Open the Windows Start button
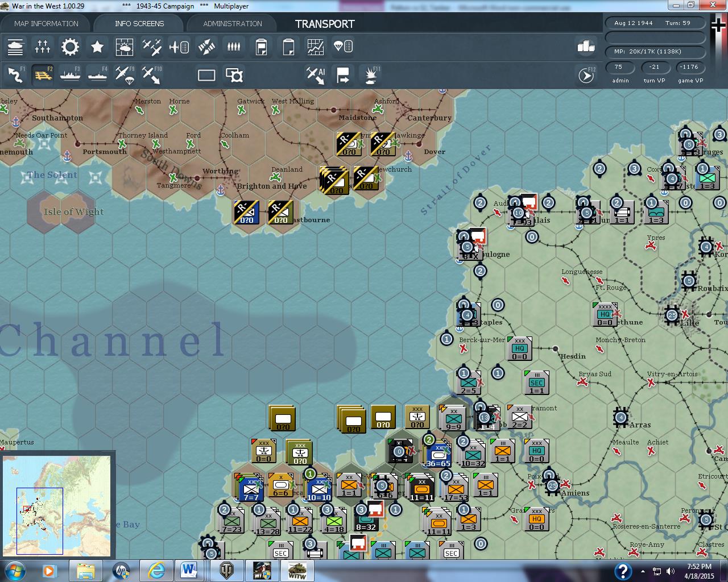The image size is (728, 582). [15, 570]
